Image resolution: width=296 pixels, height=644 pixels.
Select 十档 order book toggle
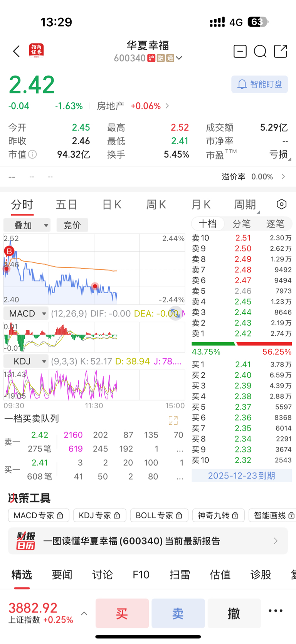pos(208,224)
